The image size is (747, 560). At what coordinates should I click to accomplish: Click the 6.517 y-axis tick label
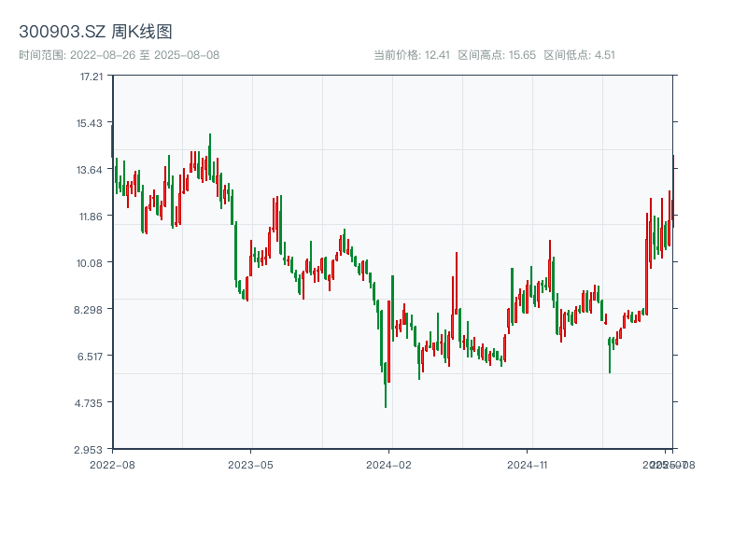[91, 357]
